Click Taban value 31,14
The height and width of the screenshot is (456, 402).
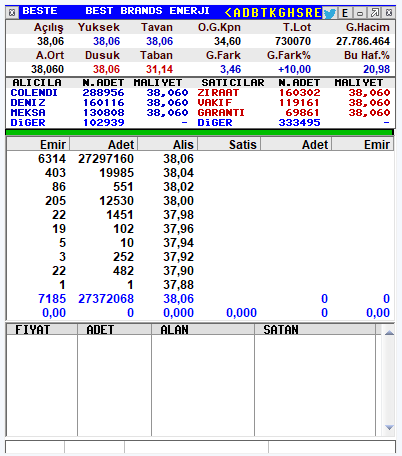[159, 69]
